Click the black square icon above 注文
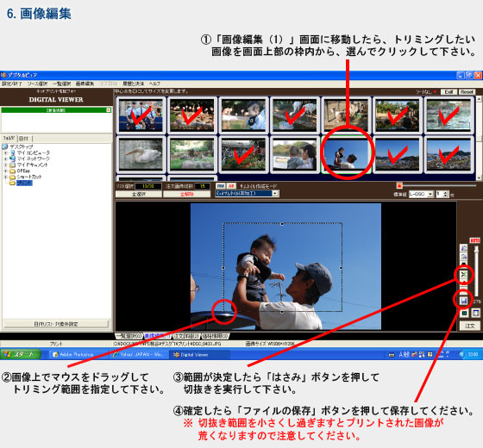 (x=464, y=314)
